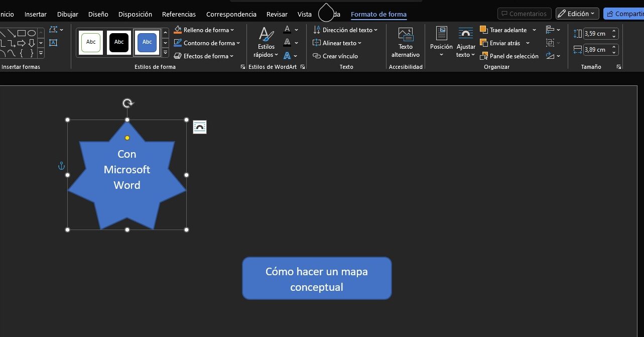The image size is (644, 337).
Task: Select the curve line shape
Action: (x=11, y=53)
